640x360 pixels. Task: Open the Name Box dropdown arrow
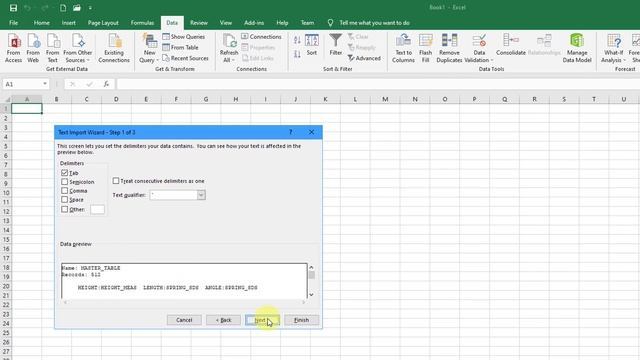tap(44, 84)
